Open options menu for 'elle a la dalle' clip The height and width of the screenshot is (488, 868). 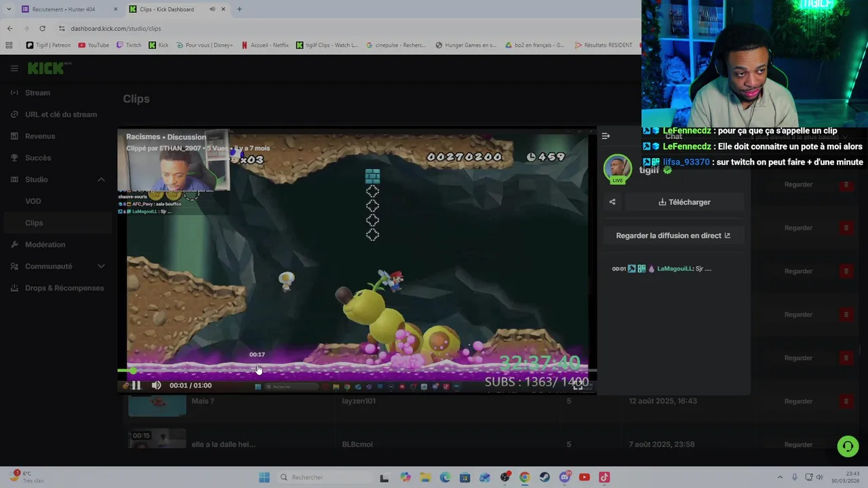[846, 445]
